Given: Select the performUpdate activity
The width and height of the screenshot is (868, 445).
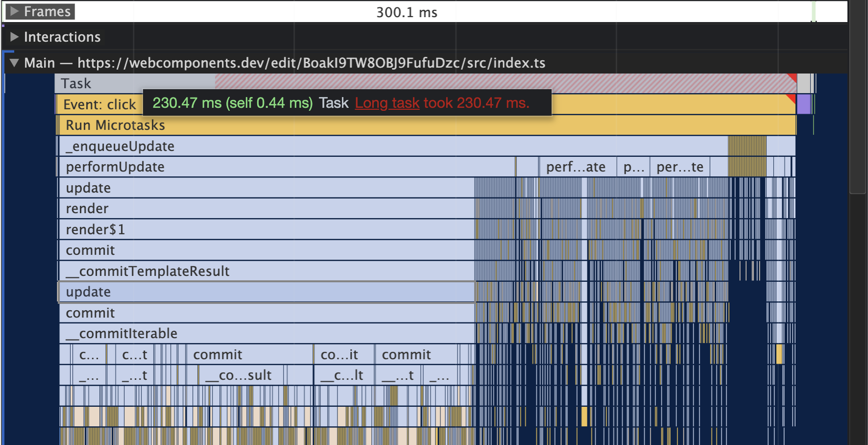Looking at the screenshot, I should (115, 167).
